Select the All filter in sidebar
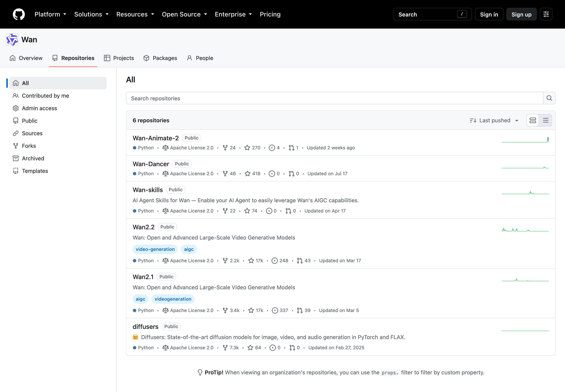Viewport: 565px width, 392px height. (58, 83)
